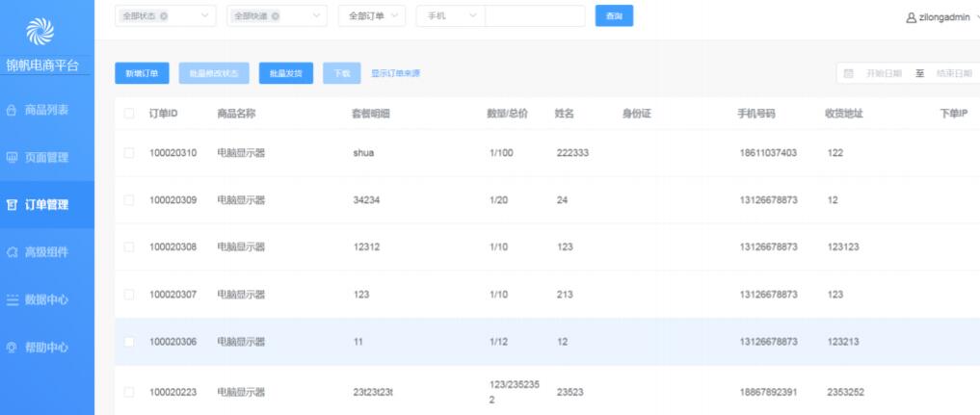Click the user icon beside zilongadmin
980x415 pixels.
click(x=912, y=18)
